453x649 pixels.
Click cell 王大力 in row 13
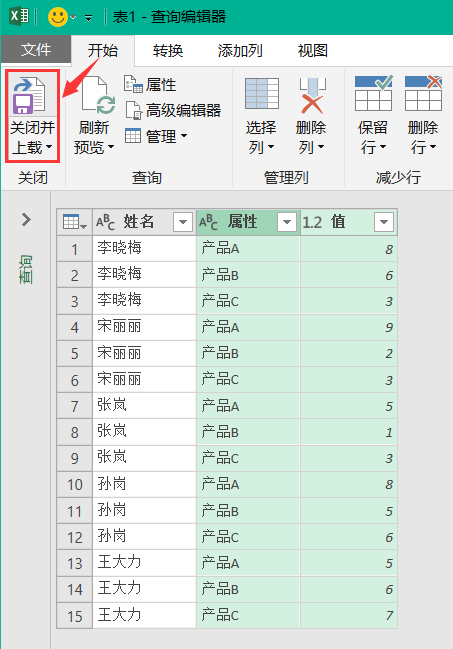tap(144, 563)
